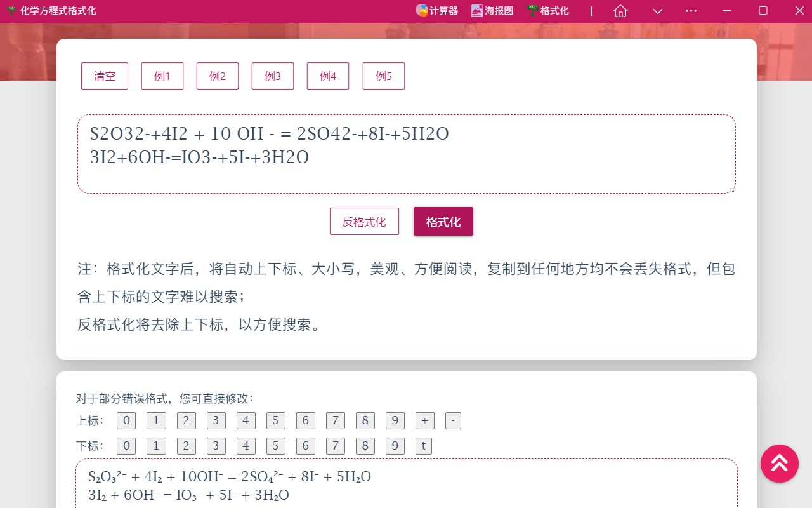
Task: Open the 格式化 tool in title bar
Action: [547, 11]
